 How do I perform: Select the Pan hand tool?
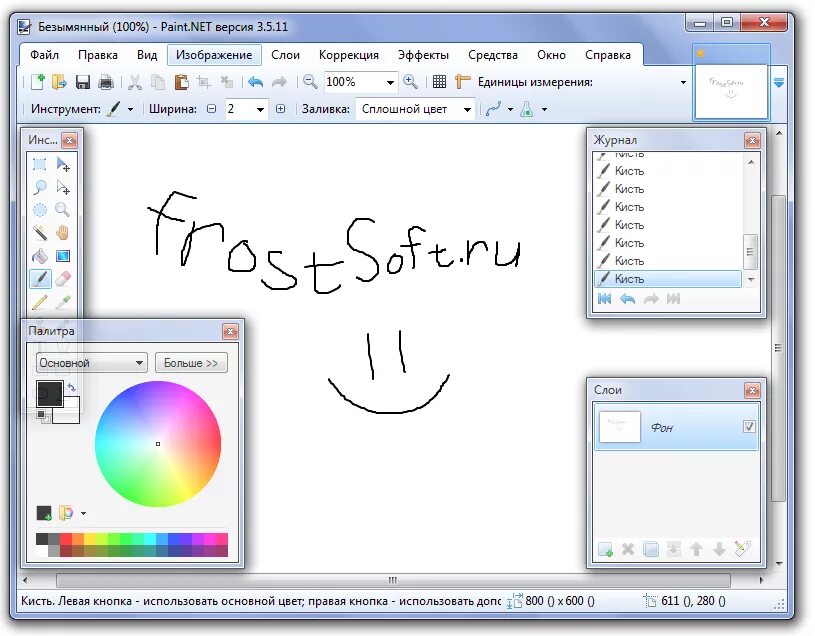tap(63, 233)
